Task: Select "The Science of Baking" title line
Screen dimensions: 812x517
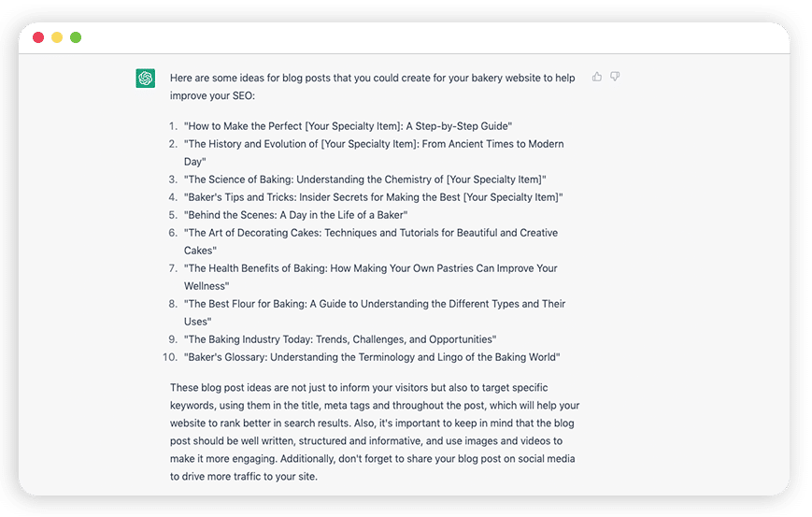Action: coord(365,180)
